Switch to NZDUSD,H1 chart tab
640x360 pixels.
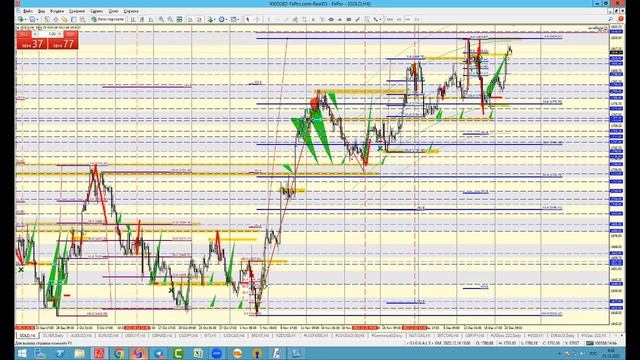point(286,336)
